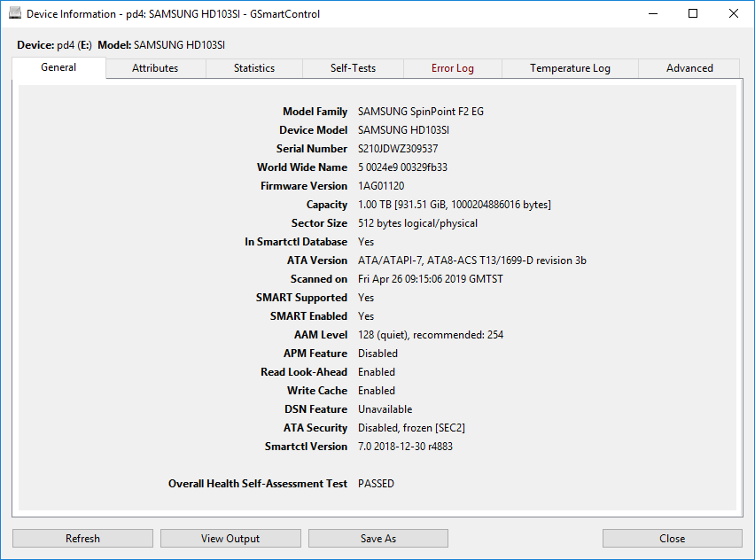This screenshot has width=755, height=560.
Task: Close the window with the X button
Action: click(x=734, y=13)
